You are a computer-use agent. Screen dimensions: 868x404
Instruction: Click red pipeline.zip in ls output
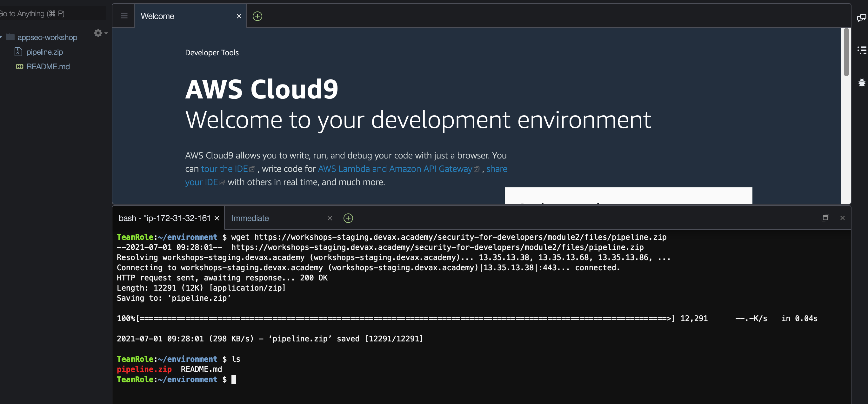(x=144, y=369)
